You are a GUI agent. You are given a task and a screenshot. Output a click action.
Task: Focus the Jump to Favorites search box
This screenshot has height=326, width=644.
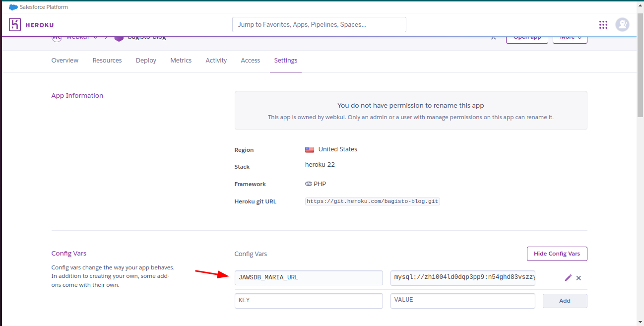[319, 24]
